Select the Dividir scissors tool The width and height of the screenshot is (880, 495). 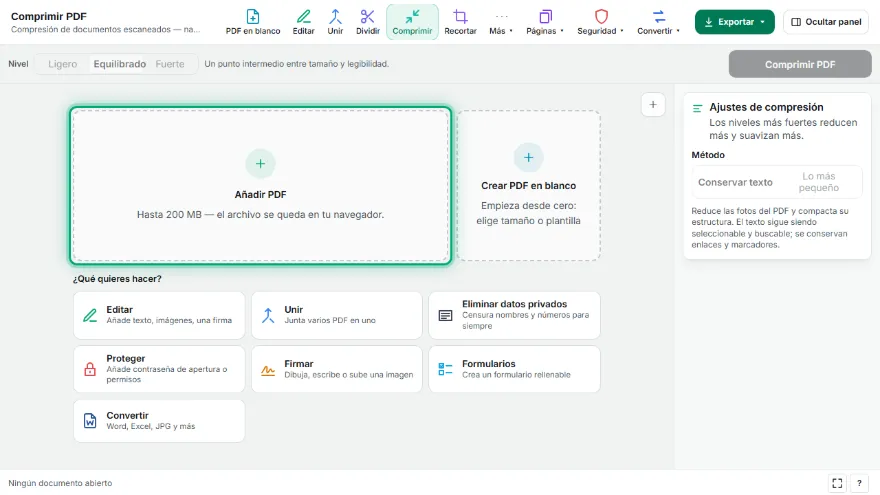[x=368, y=22]
